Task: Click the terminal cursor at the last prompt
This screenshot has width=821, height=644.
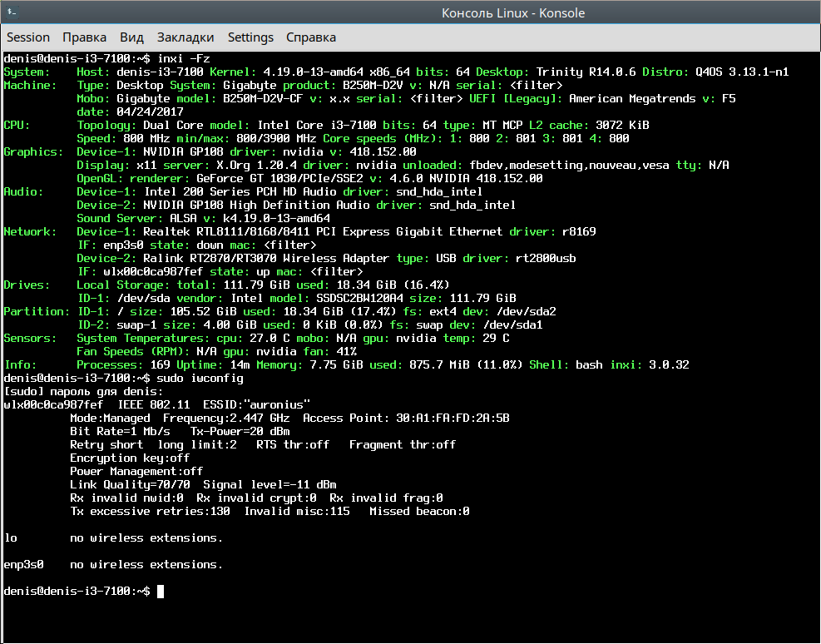Action: 161,591
